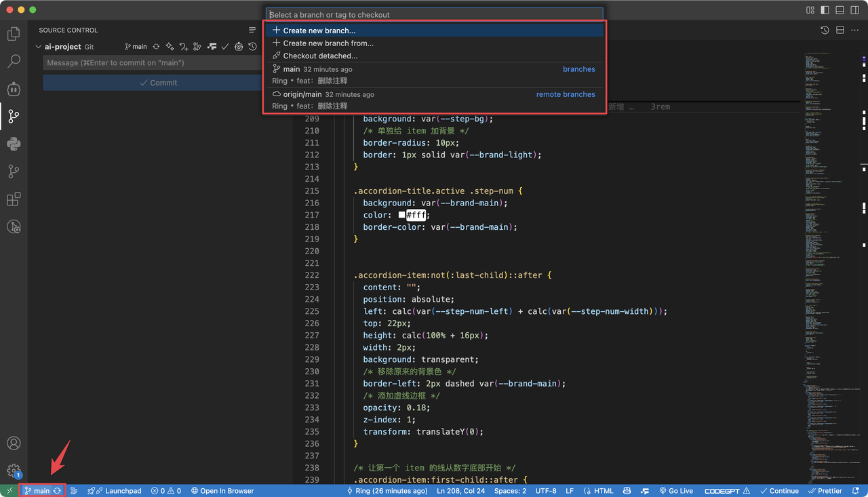Click the customize layout icon in title bar

(x=810, y=10)
